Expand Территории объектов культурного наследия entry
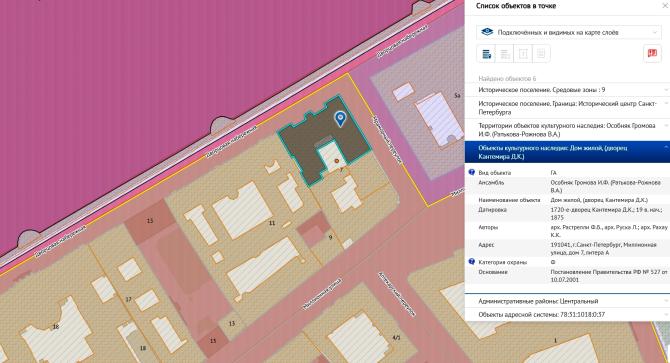The width and height of the screenshot is (670, 363). (567, 130)
